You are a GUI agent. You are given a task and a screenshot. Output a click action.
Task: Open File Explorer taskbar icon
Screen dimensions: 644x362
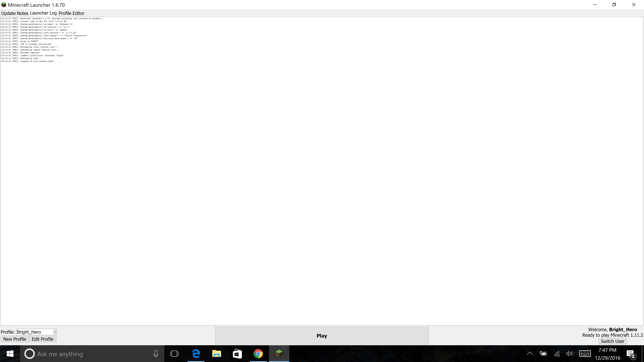(217, 354)
